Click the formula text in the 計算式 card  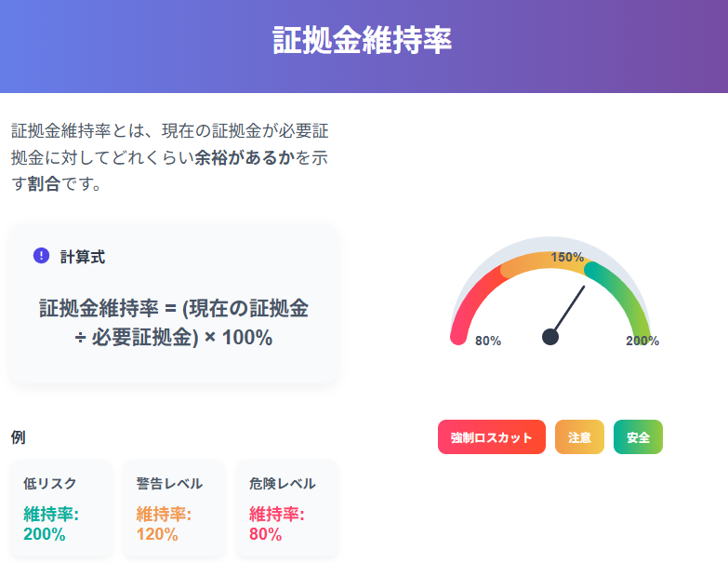[x=174, y=322]
